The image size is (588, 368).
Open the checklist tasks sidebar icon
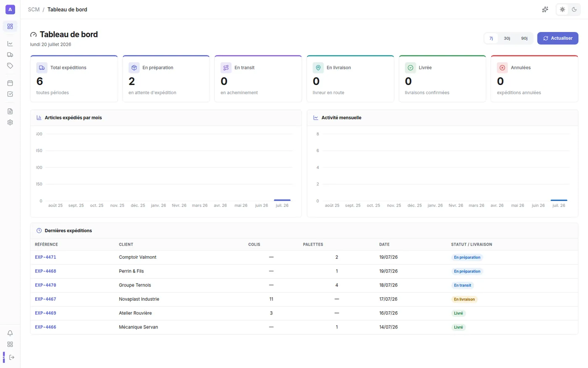pos(10,94)
